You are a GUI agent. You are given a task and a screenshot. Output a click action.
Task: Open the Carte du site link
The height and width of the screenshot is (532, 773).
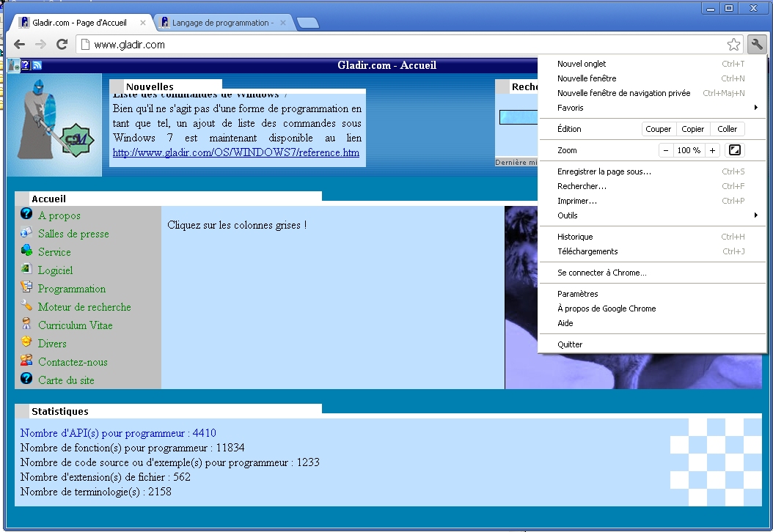coord(66,380)
